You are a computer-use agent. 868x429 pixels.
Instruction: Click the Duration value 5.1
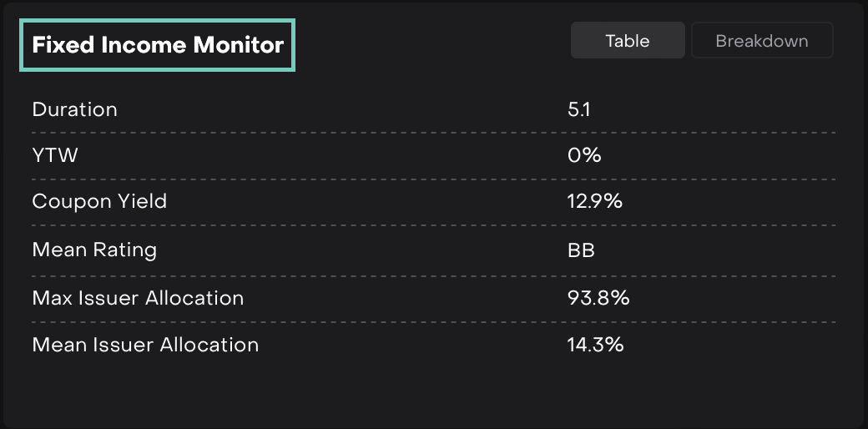point(578,109)
